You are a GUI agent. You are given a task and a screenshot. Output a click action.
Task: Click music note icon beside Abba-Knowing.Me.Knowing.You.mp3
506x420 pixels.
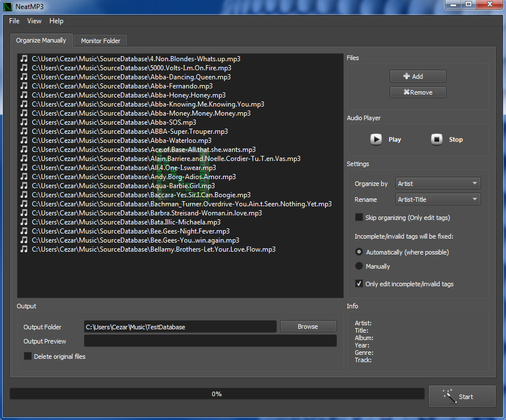(24, 104)
